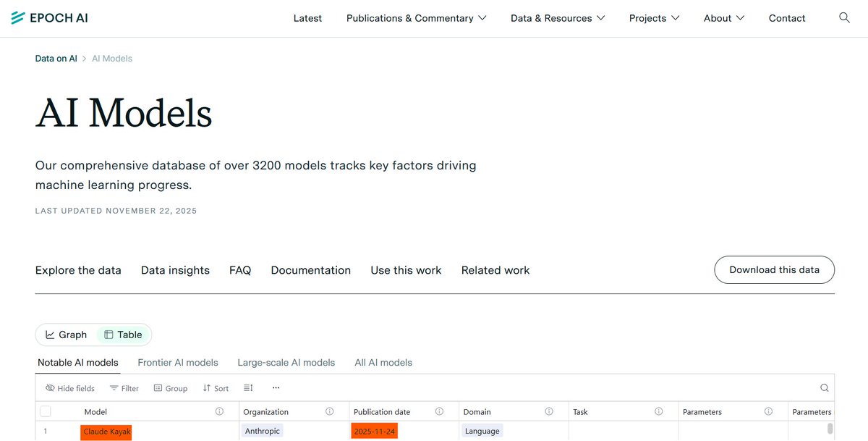Viewport: 868px width, 441px height.
Task: Click the Download this data button
Action: click(774, 269)
